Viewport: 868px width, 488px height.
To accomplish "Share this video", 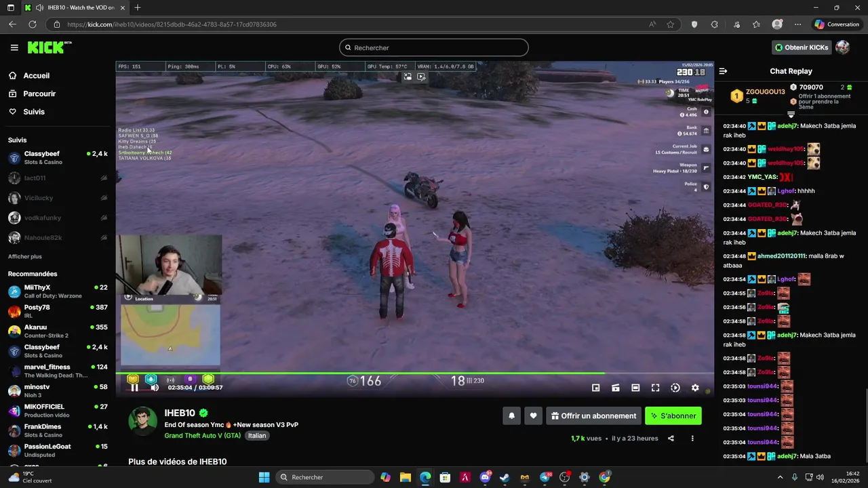I will tap(671, 439).
